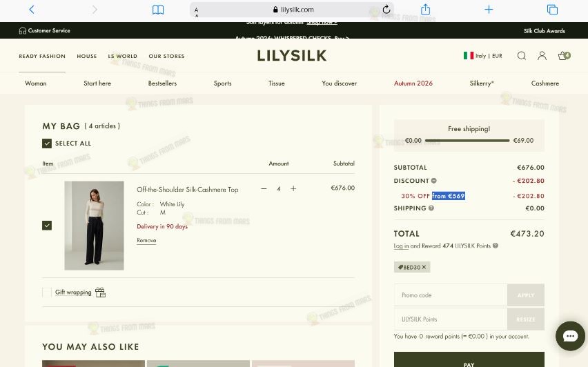Tap Safari forward arrow

coord(95,10)
